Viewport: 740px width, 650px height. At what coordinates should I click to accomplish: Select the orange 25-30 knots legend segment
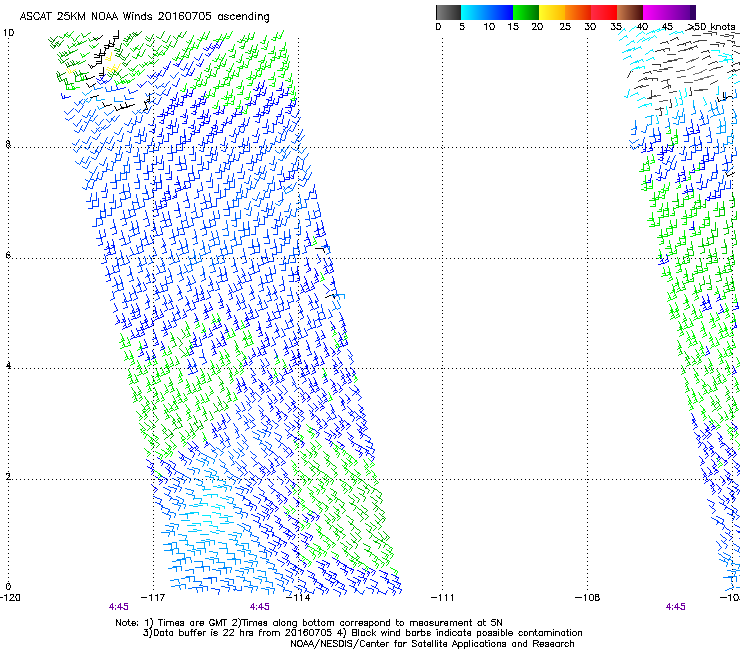click(578, 12)
